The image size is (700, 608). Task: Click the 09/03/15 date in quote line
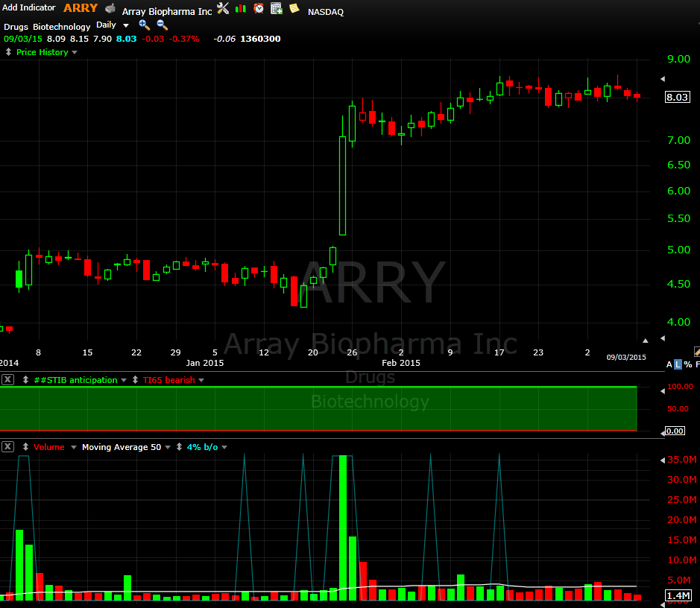pyautogui.click(x=23, y=39)
